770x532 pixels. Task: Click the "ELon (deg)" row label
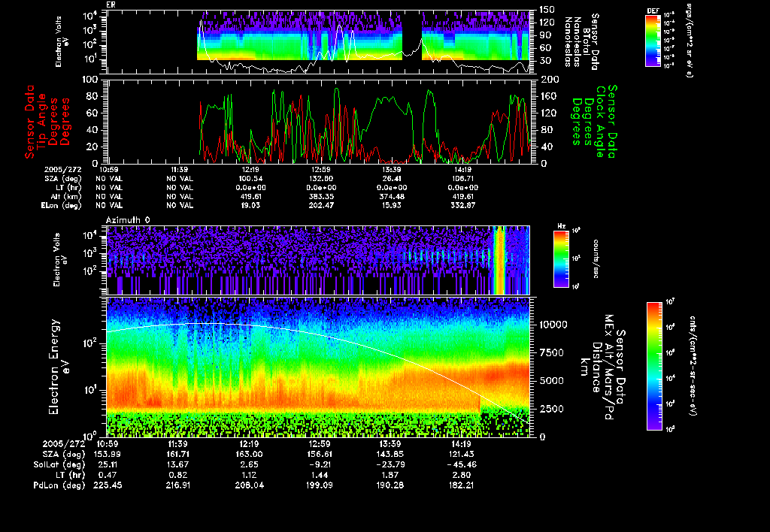[x=61, y=206]
